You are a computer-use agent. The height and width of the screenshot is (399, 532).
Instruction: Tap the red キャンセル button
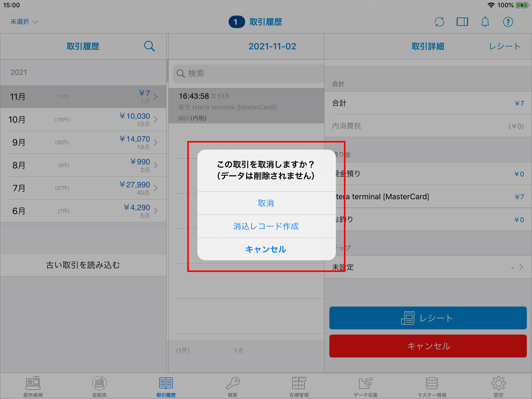point(428,346)
